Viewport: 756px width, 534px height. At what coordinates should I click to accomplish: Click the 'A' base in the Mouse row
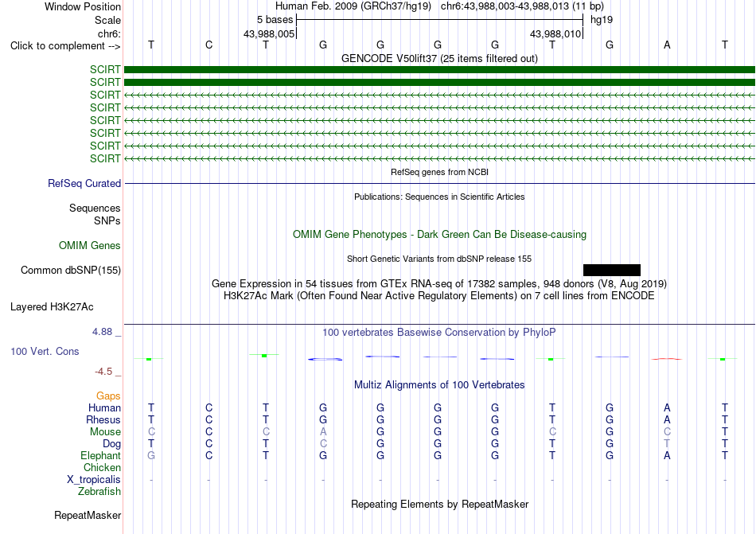pyautogui.click(x=323, y=432)
